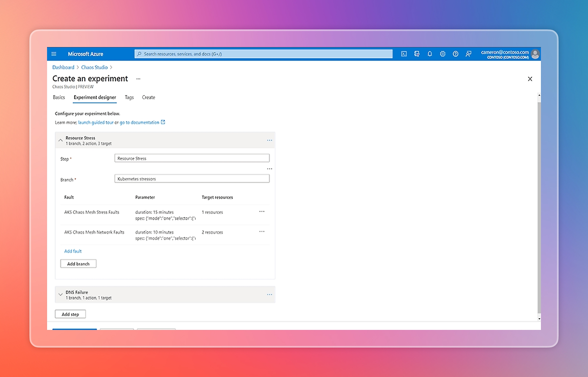Open the notifications bell

click(x=430, y=54)
